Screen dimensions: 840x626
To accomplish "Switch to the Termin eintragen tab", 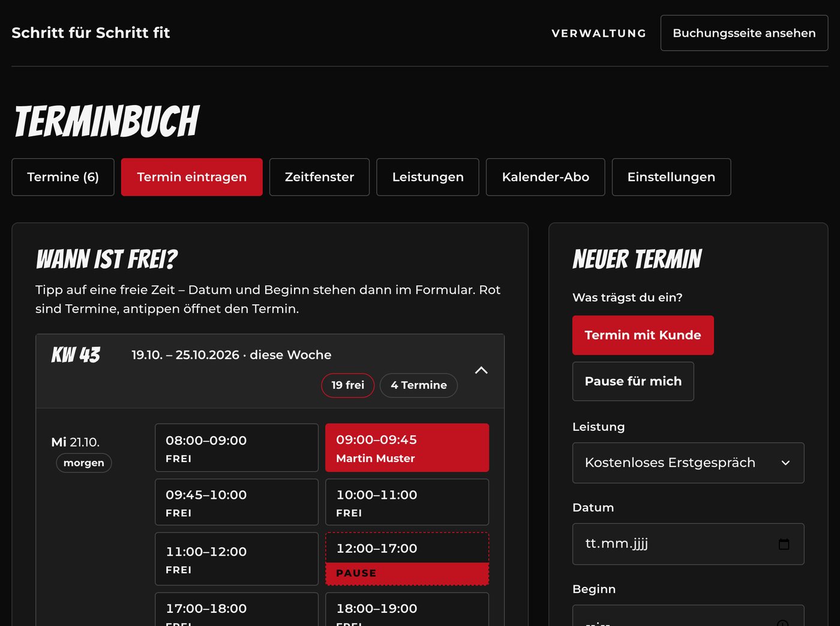I will click(x=192, y=177).
